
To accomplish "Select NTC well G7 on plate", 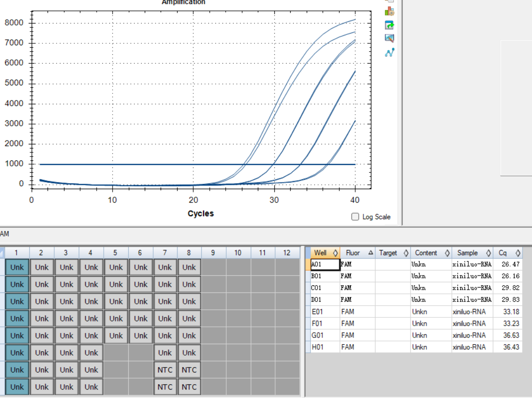I will point(165,370).
